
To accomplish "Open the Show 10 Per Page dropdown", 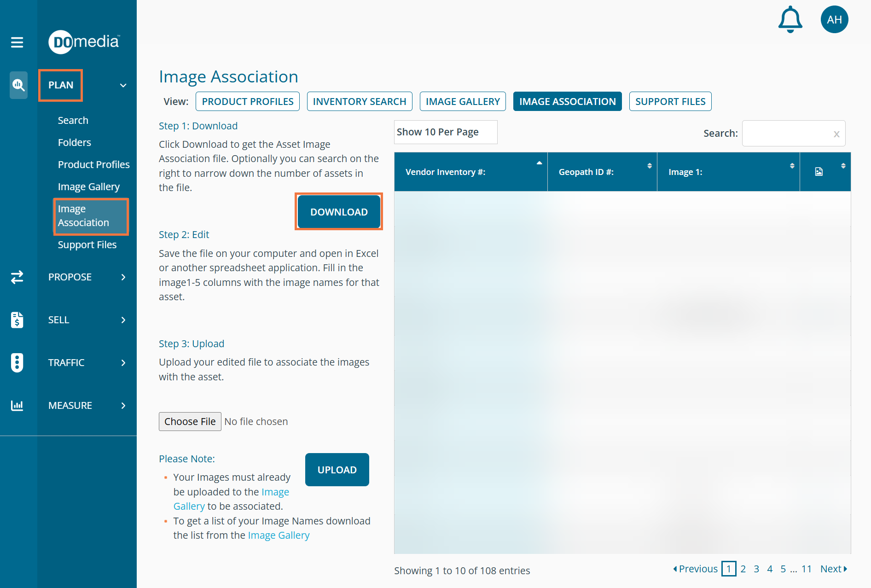I will (445, 132).
